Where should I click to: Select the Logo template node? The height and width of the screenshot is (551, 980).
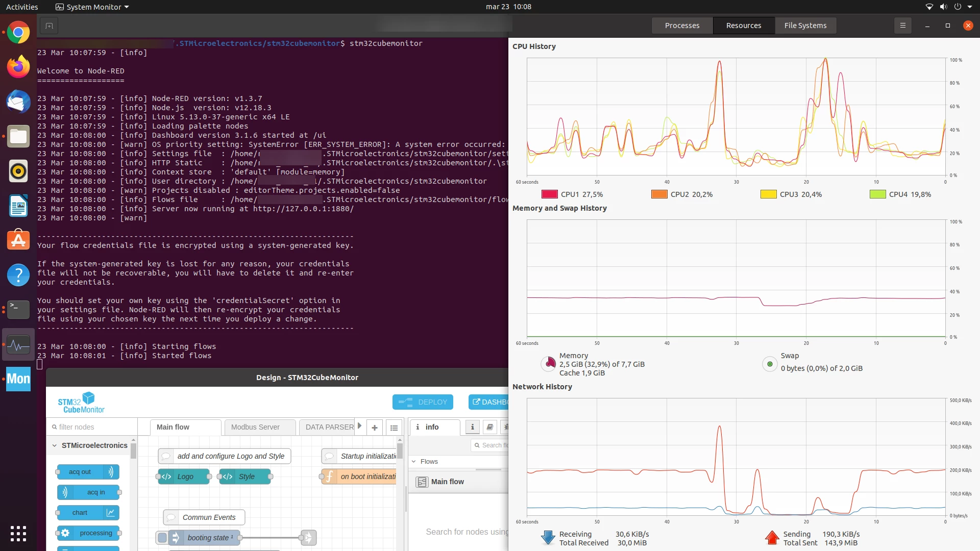click(184, 477)
